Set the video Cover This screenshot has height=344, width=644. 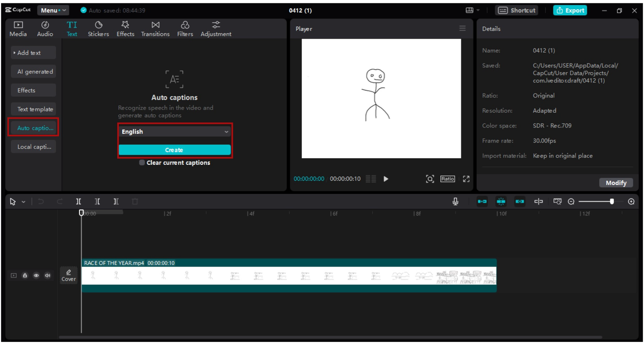click(68, 276)
